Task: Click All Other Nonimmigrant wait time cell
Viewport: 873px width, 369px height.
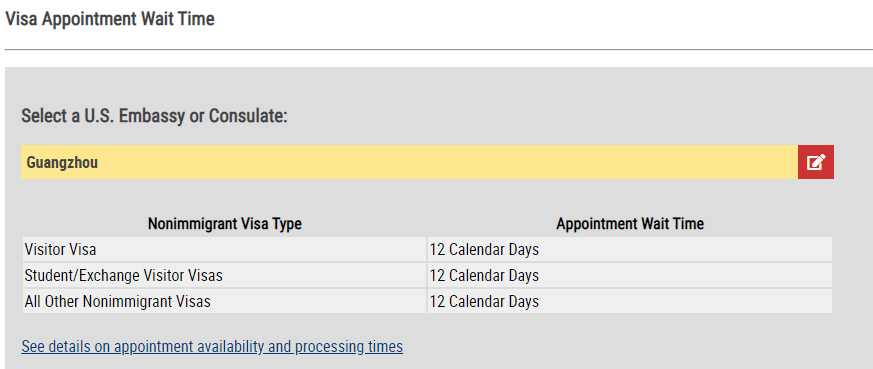Action: point(630,302)
